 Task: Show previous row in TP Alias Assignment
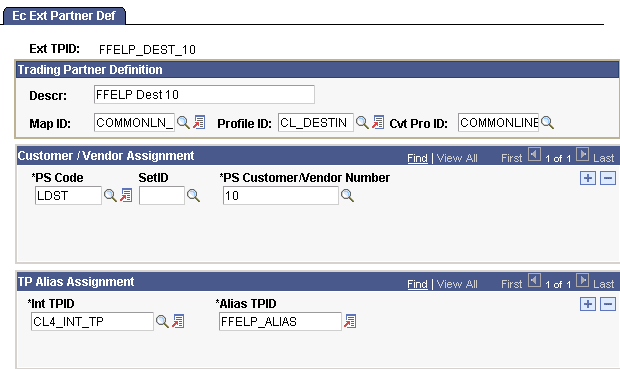535,280
